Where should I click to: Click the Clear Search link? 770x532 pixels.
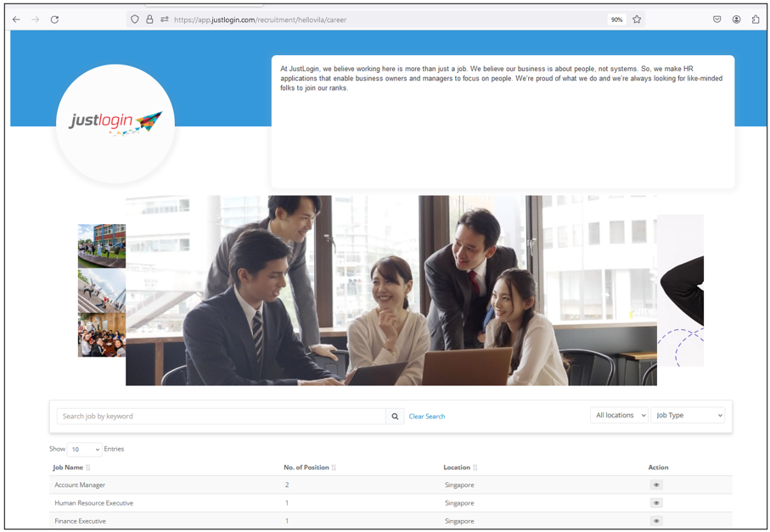[x=427, y=416]
